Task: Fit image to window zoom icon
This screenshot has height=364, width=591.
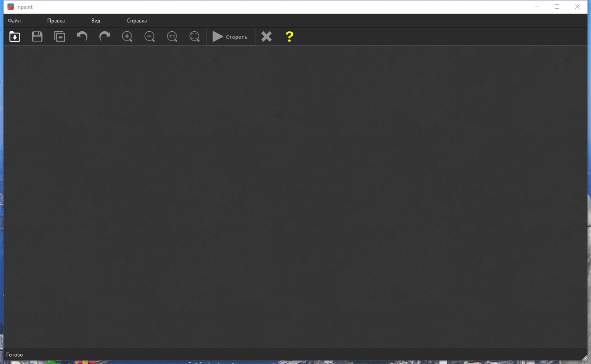Action: (195, 37)
